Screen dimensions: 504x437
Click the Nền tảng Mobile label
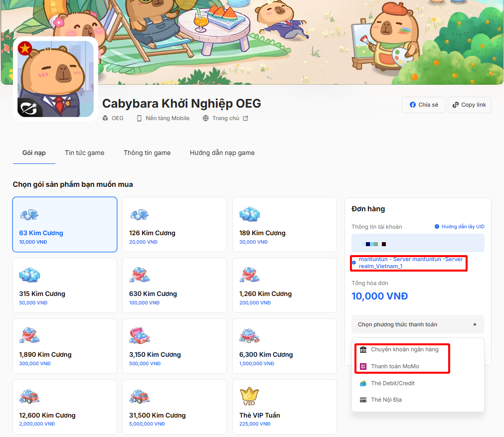(x=168, y=118)
